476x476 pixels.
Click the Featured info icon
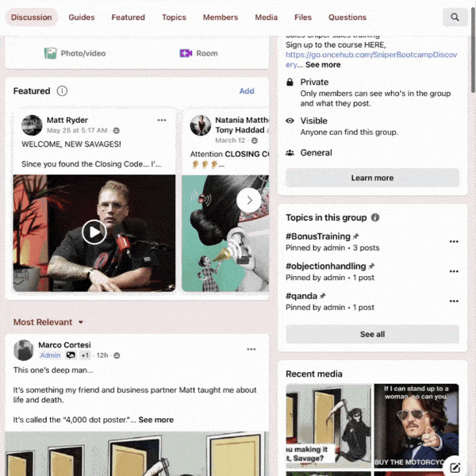tap(62, 91)
